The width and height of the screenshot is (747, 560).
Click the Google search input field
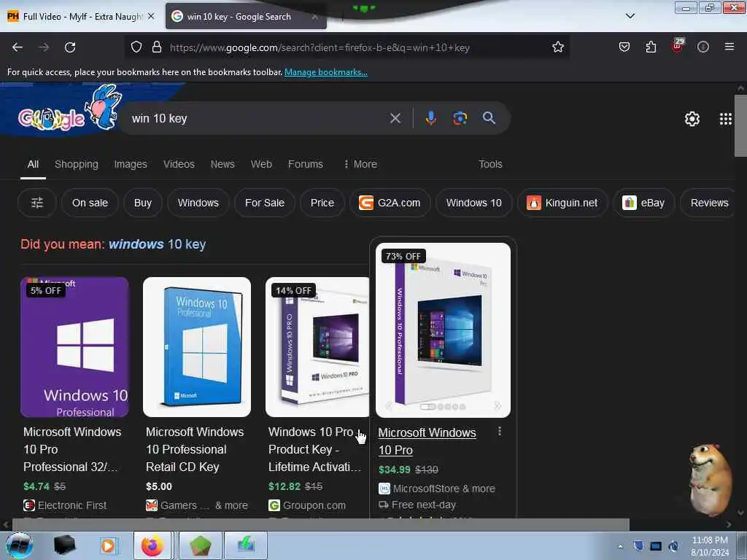click(258, 118)
